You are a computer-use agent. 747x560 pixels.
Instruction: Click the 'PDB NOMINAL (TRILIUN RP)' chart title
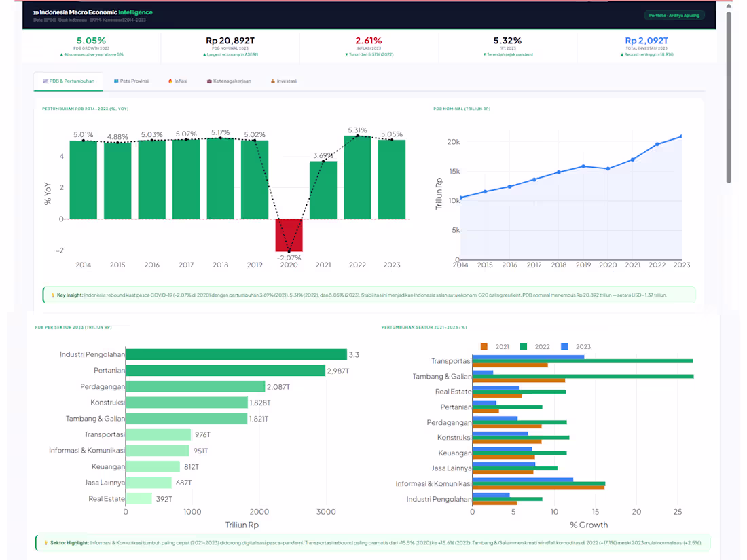click(x=462, y=109)
